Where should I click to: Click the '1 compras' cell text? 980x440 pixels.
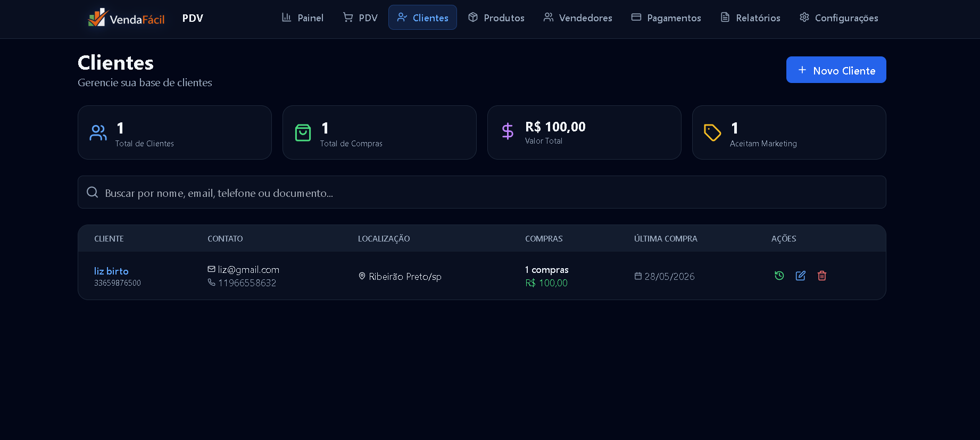click(x=547, y=270)
